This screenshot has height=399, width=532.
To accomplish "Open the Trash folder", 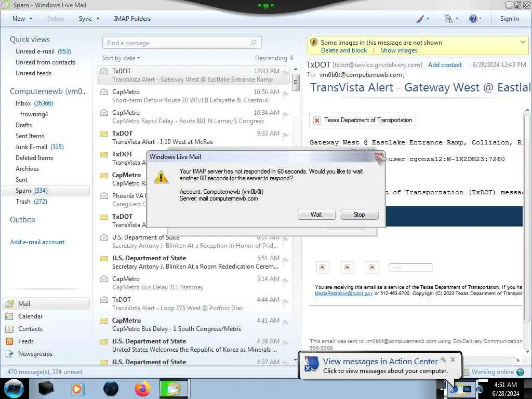I will (x=31, y=202).
